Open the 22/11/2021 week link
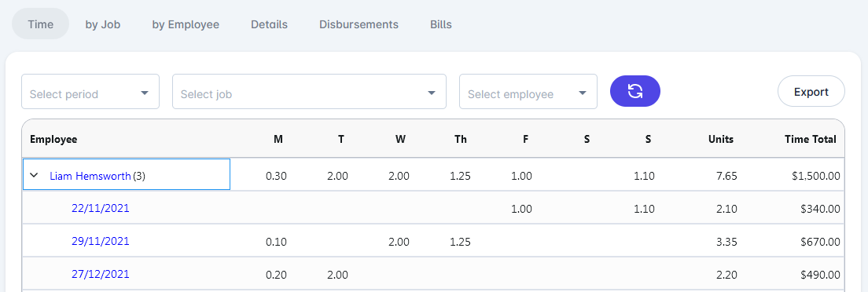Screen dimensions: 868x292 [101, 209]
